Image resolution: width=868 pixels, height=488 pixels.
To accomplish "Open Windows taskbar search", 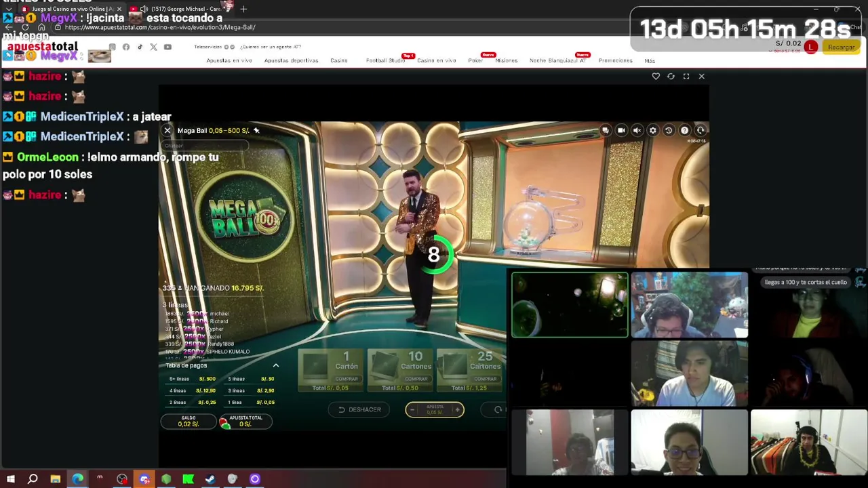I will pos(33,479).
